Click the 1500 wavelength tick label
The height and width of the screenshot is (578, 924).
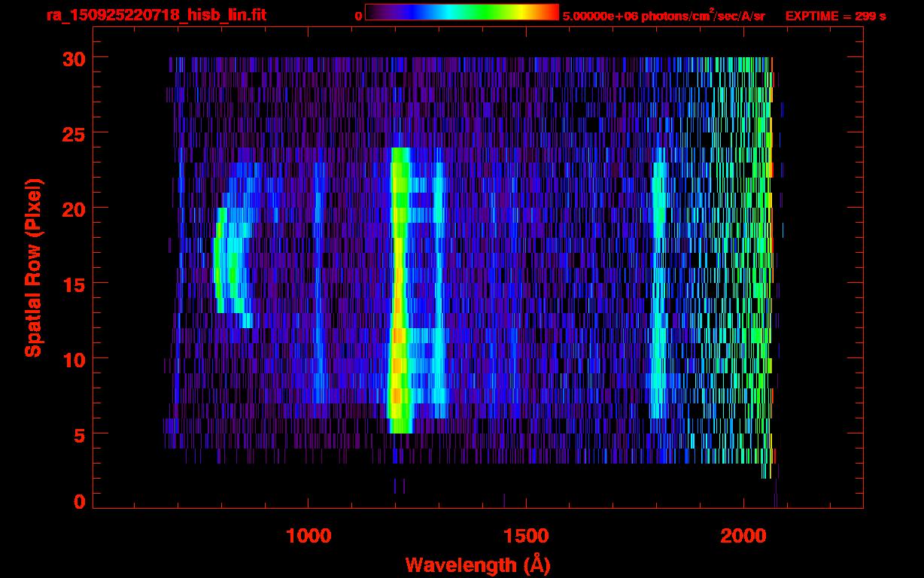(x=526, y=536)
